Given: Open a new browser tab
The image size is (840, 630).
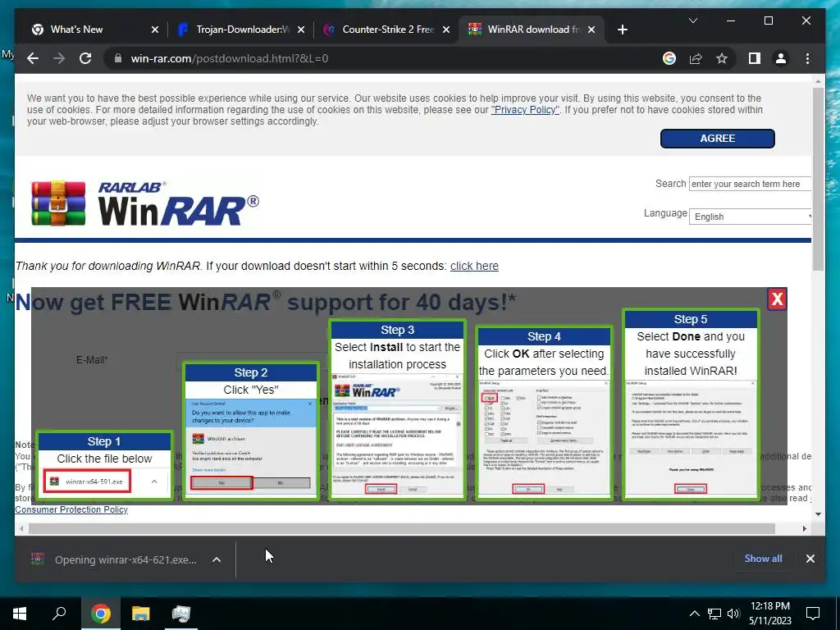Looking at the screenshot, I should point(622,30).
